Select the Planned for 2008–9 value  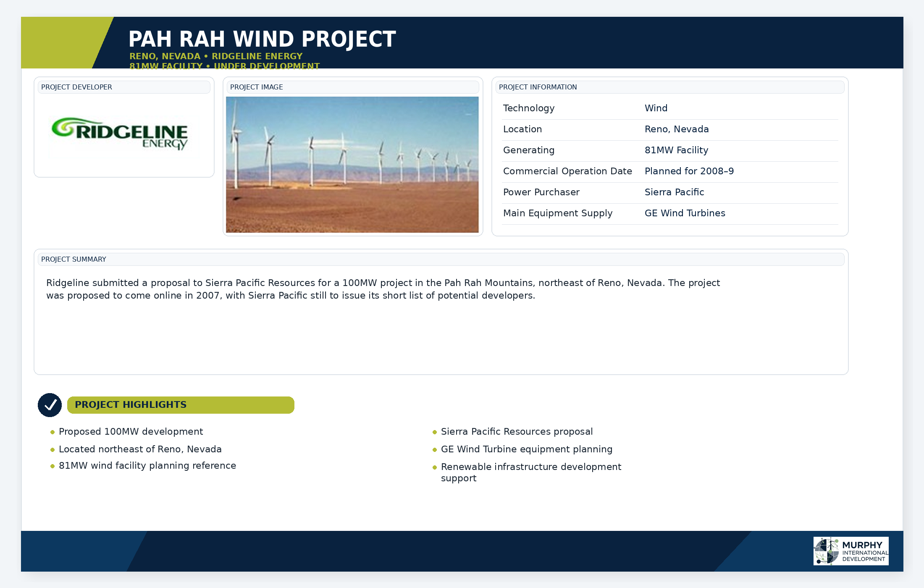689,171
